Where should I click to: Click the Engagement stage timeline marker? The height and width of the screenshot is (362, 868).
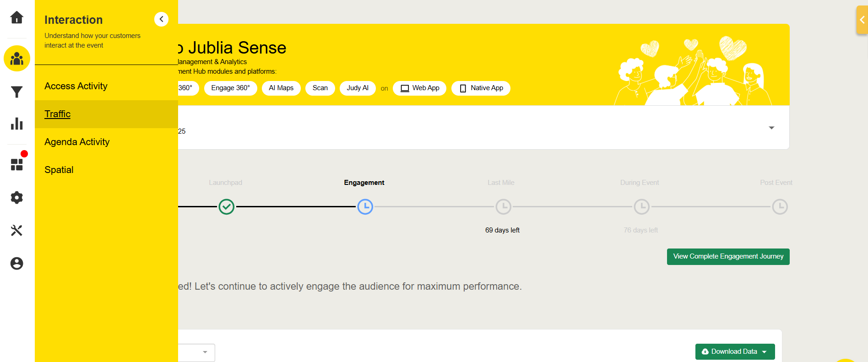[x=365, y=207]
